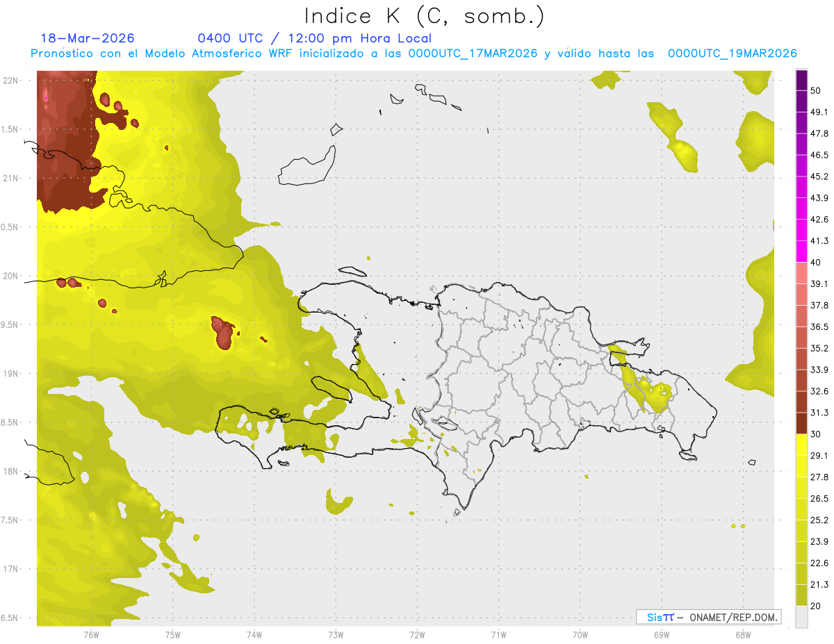The image size is (834, 644).
Task: Click the '75W' longitude label
Action: 172,634
